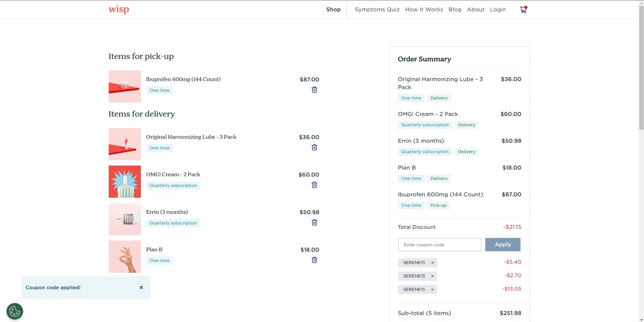The height and width of the screenshot is (322, 644).
Task: Visit the About page
Action: tap(476, 9)
